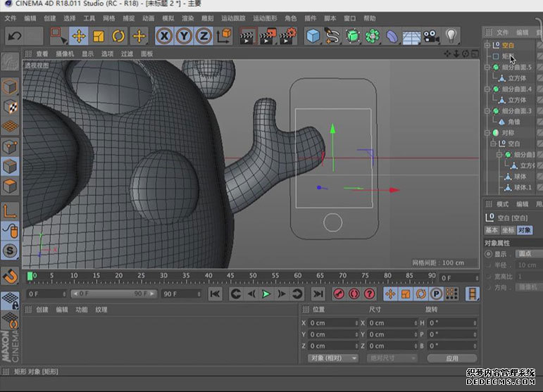Toggle scale keyframe recording icon
This screenshot has height=392, width=543.
point(405,294)
